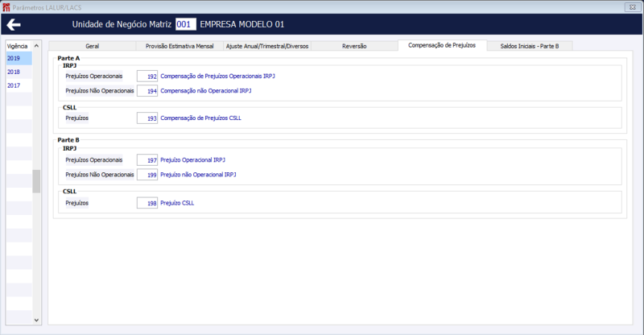Click Parte B Prejuízos Não Operacionais field 199
644x335 pixels.
click(x=147, y=175)
